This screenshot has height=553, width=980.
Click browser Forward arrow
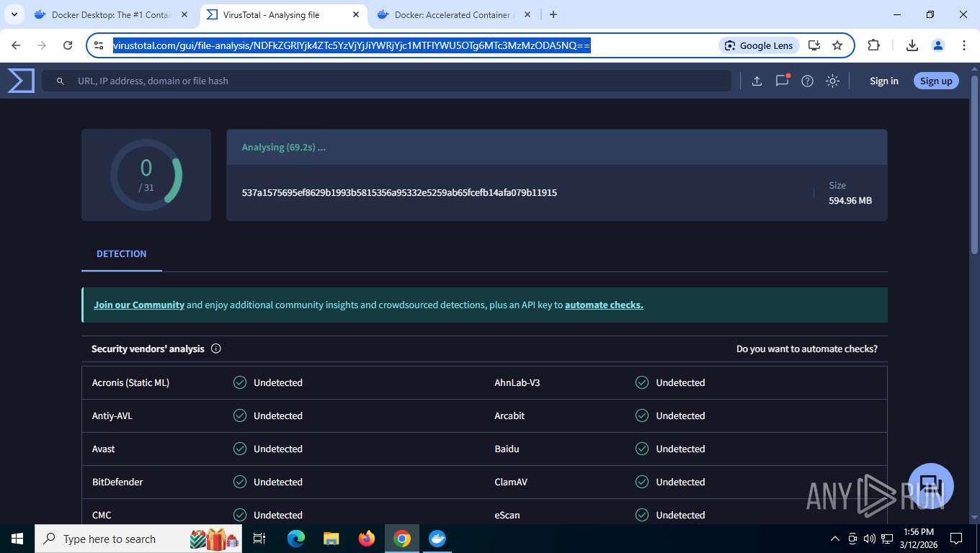point(42,45)
